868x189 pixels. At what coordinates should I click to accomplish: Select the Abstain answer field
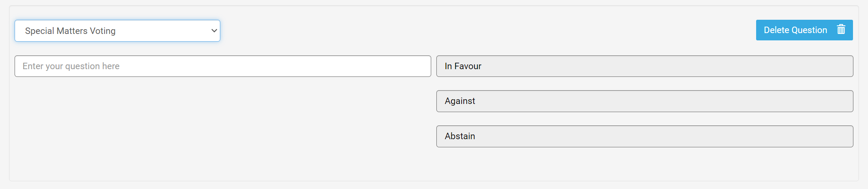point(645,136)
